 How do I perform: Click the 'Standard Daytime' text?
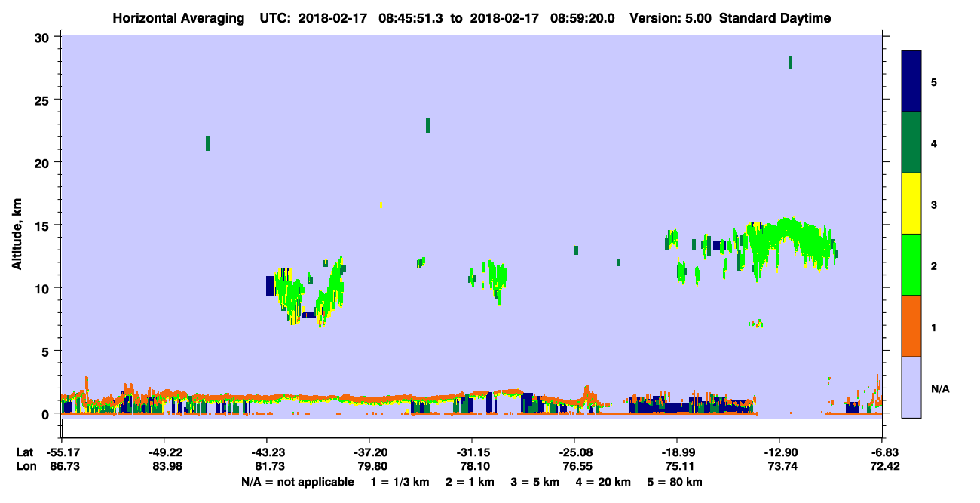pyautogui.click(x=775, y=18)
